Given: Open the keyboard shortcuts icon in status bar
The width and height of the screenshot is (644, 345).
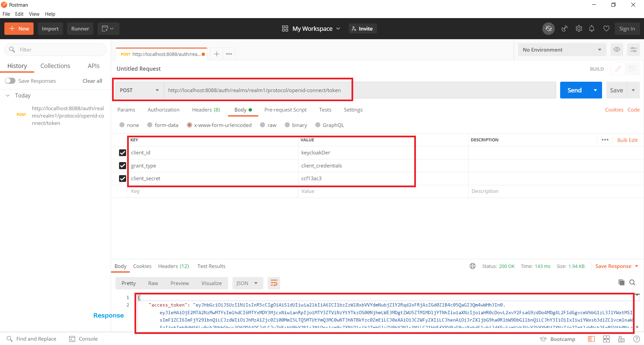Looking at the screenshot, I should tap(621, 339).
